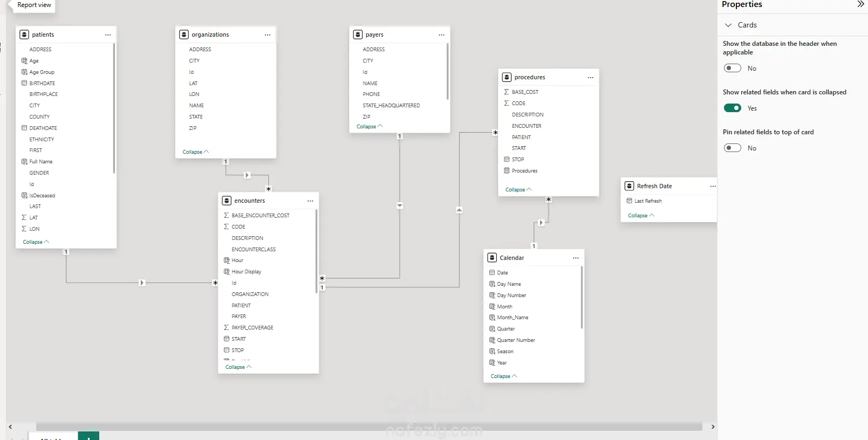This screenshot has width=868, height=440.
Task: Select the STATE field in organizations
Action: [x=196, y=117]
